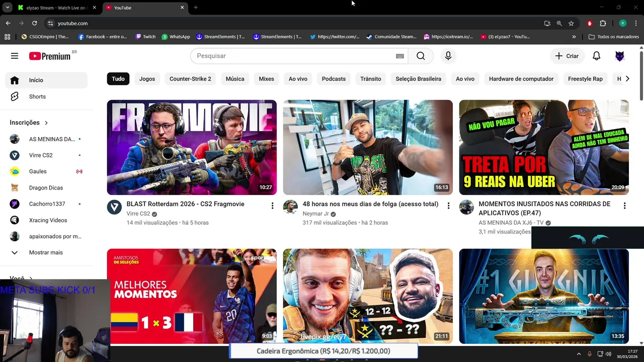Screen dimensions: 644x362
Task: Open the account avatar menu
Action: pos(620,56)
